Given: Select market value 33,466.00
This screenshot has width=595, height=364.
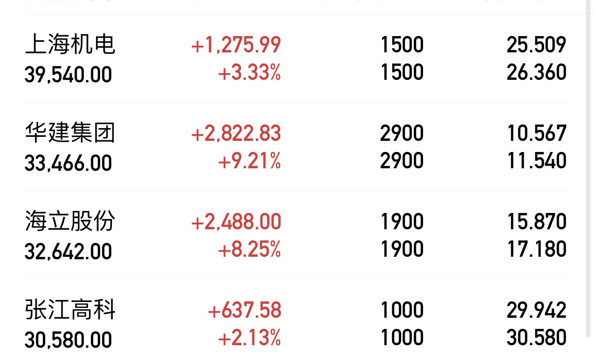Looking at the screenshot, I should click(x=68, y=163).
